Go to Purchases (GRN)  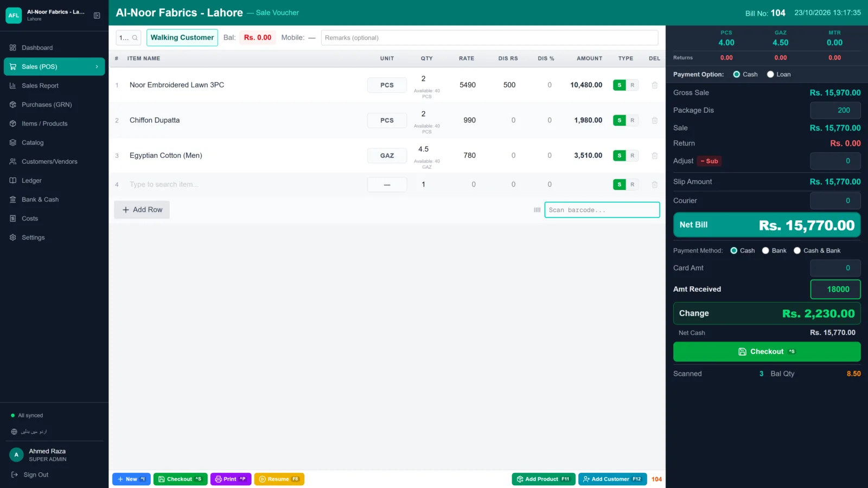54,105
